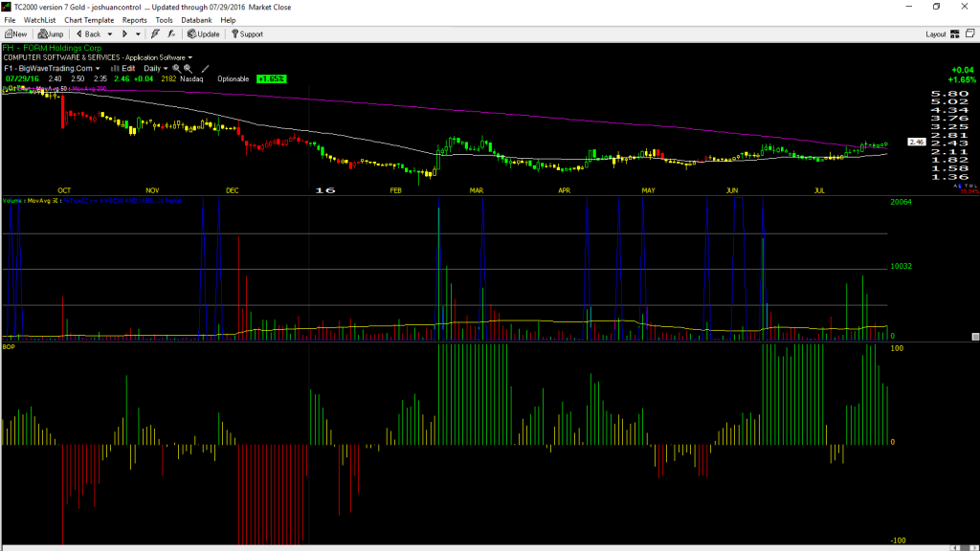Viewport: 980px width, 551px height.
Task: Click the FH - FORM Holdings Corp title
Action: click(x=52, y=48)
